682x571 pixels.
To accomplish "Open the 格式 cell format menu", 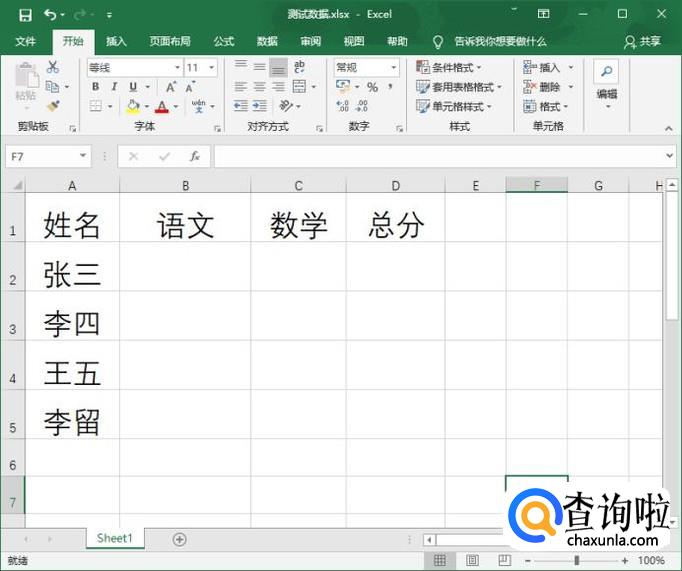I will (x=546, y=106).
